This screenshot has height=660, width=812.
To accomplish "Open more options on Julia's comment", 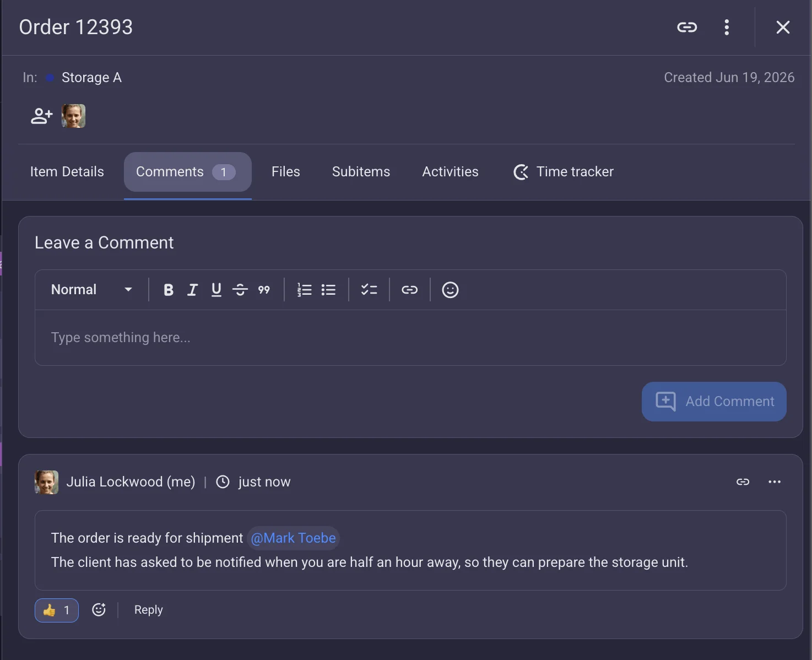I will coord(775,482).
